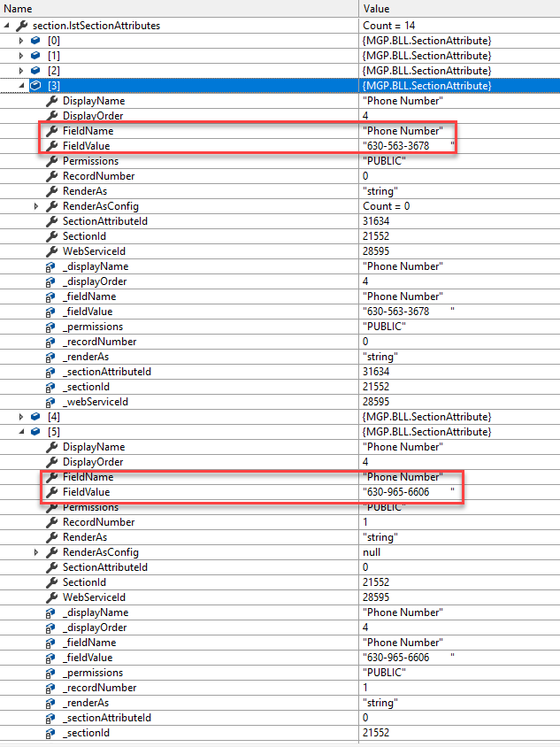This screenshot has height=747, width=560.
Task: Click wrench icon of RenderAsConfig Count = 0 row
Action: 51,206
